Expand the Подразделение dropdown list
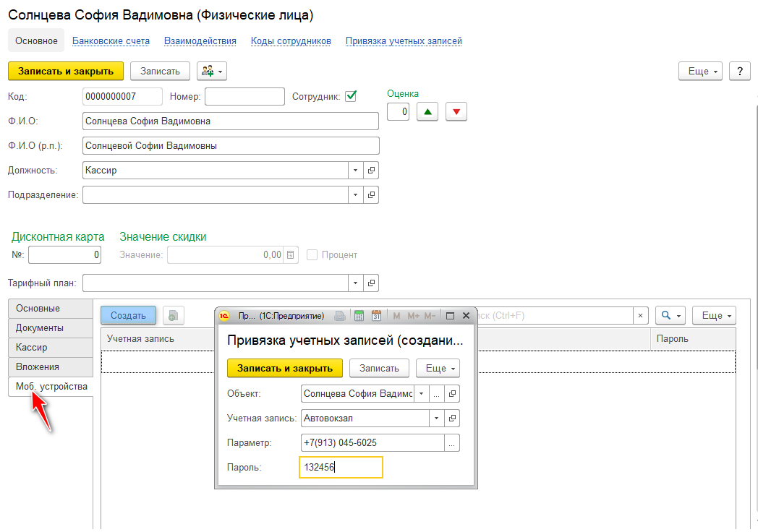The image size is (758, 532). tap(355, 195)
